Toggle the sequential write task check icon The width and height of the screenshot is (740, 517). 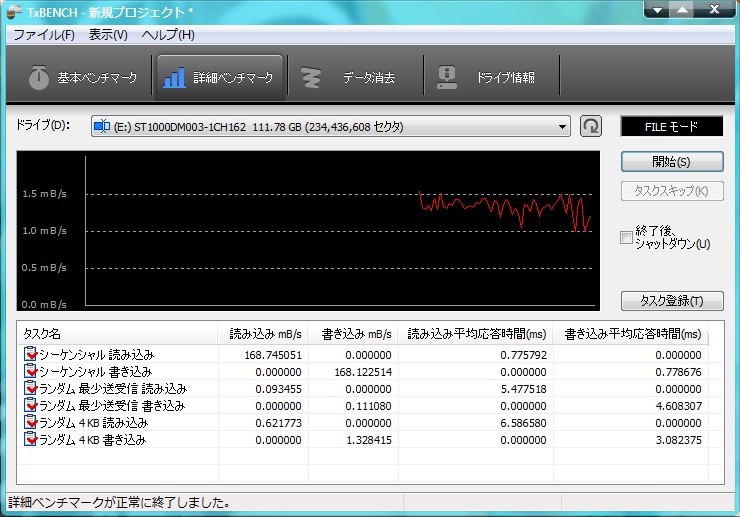[30, 371]
